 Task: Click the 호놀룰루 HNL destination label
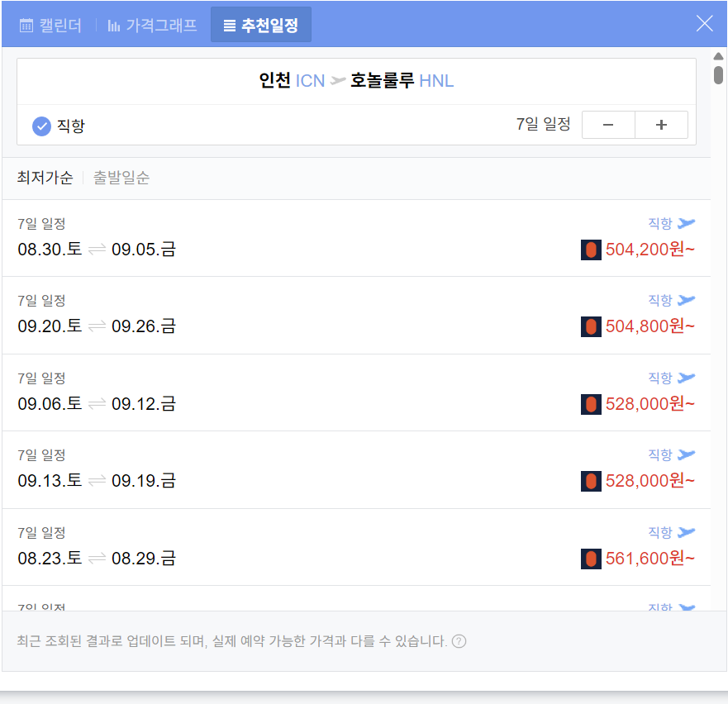(402, 81)
